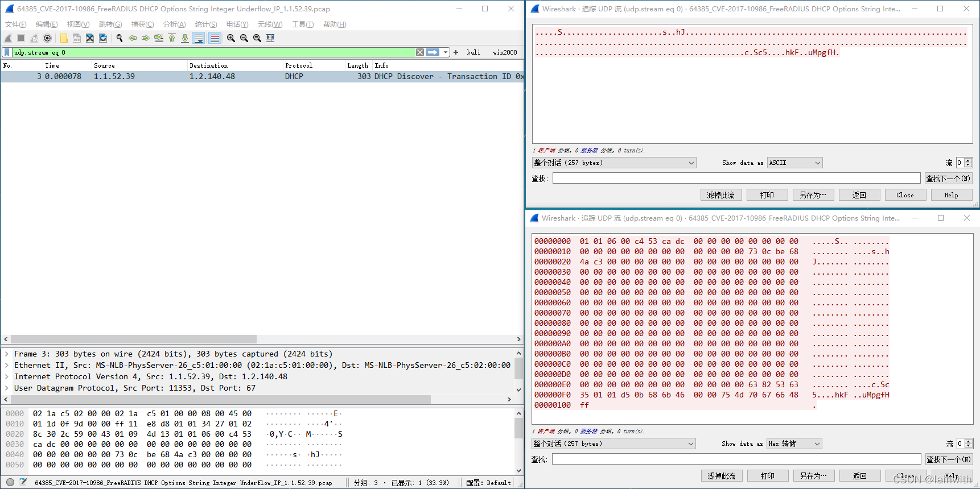Open the display filter history dropdown
980x489 pixels.
[x=446, y=52]
